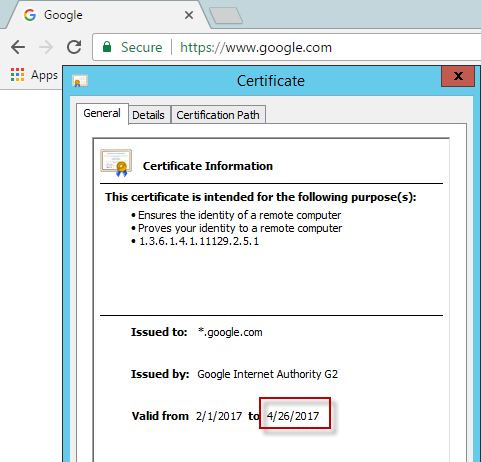Select the certificate purposes heading text

click(261, 197)
